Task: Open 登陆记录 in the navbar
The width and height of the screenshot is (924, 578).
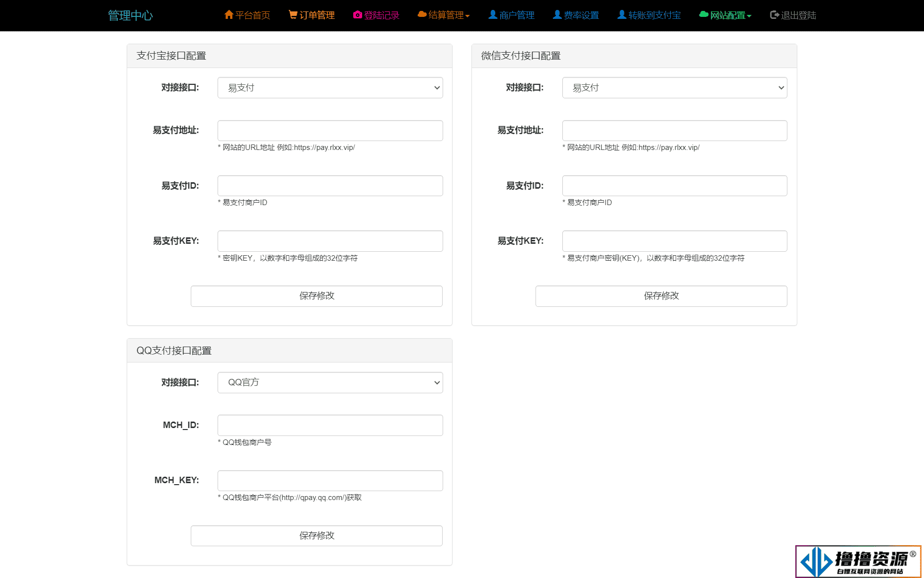Action: click(x=376, y=15)
